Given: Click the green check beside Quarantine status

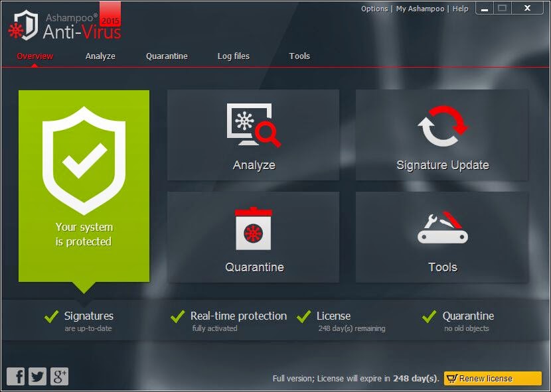Looking at the screenshot, I should [x=430, y=316].
